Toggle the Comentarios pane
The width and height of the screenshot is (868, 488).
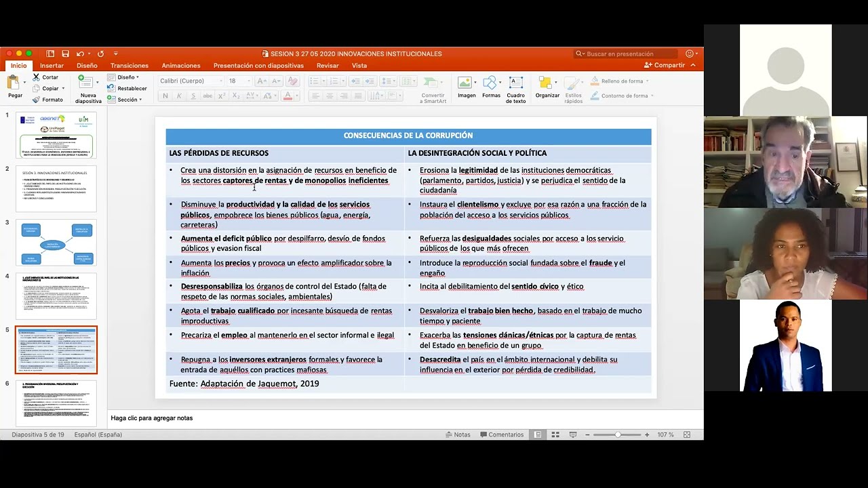pos(501,434)
